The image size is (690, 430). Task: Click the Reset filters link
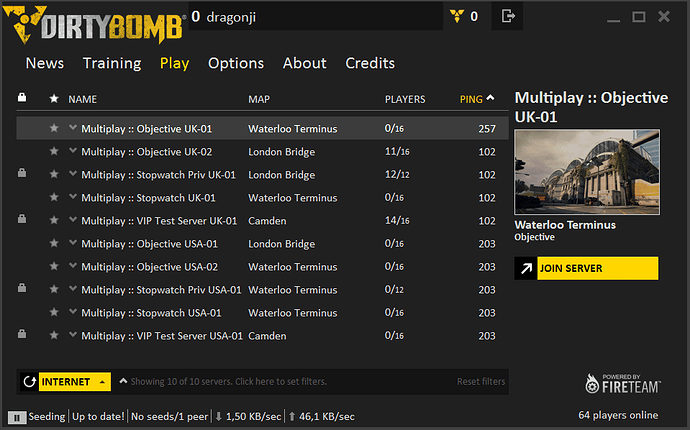481,382
